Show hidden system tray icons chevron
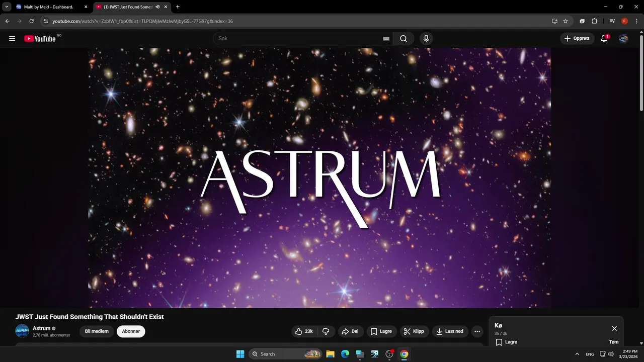The width and height of the screenshot is (644, 362). click(x=577, y=354)
